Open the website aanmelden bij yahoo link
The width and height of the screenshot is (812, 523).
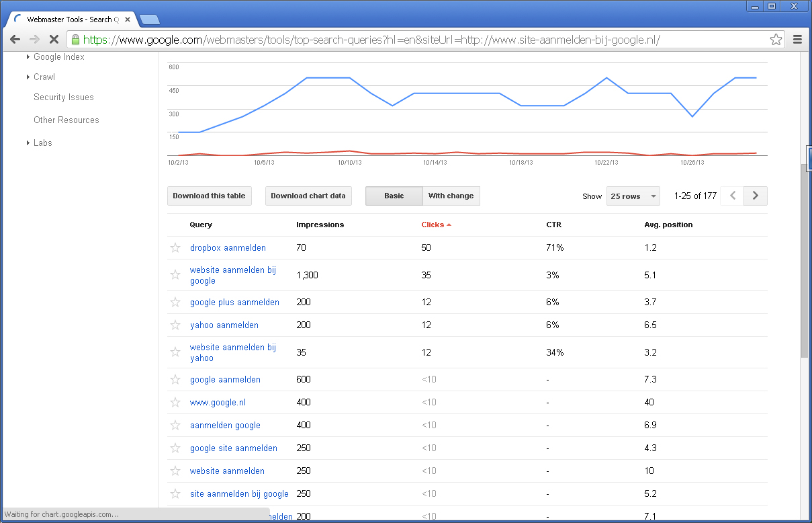coord(233,353)
